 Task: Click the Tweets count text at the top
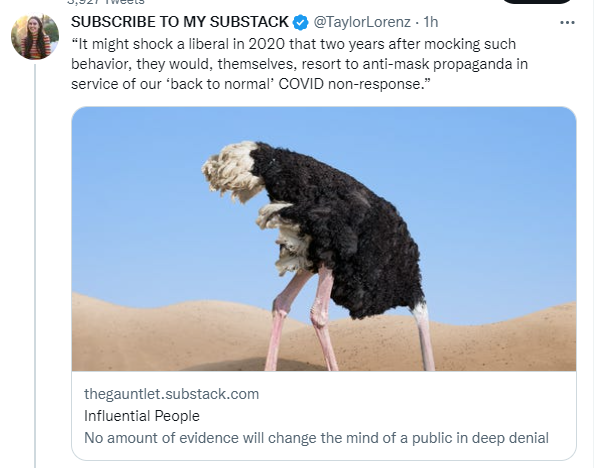click(106, 2)
